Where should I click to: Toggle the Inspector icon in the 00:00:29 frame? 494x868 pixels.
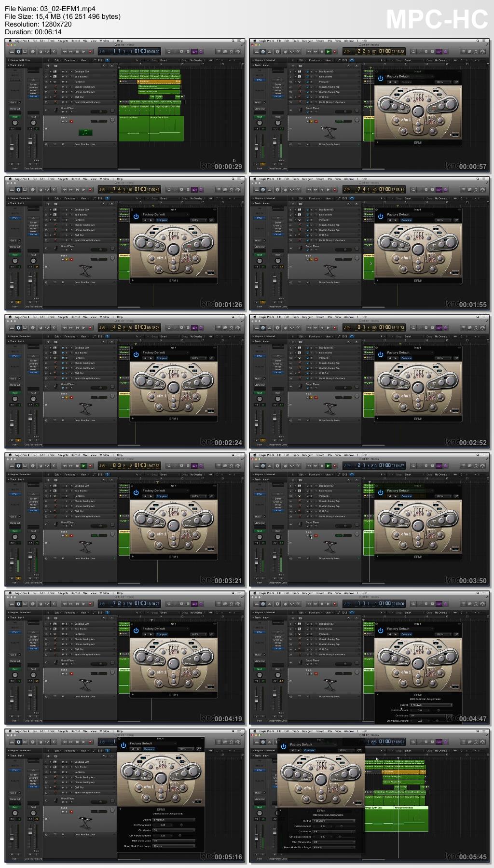[x=18, y=52]
